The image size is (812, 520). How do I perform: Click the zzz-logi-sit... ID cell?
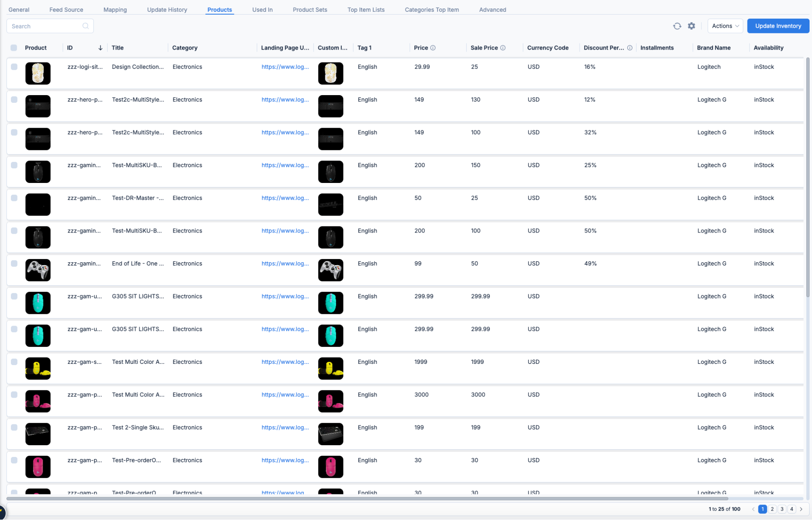tap(85, 67)
